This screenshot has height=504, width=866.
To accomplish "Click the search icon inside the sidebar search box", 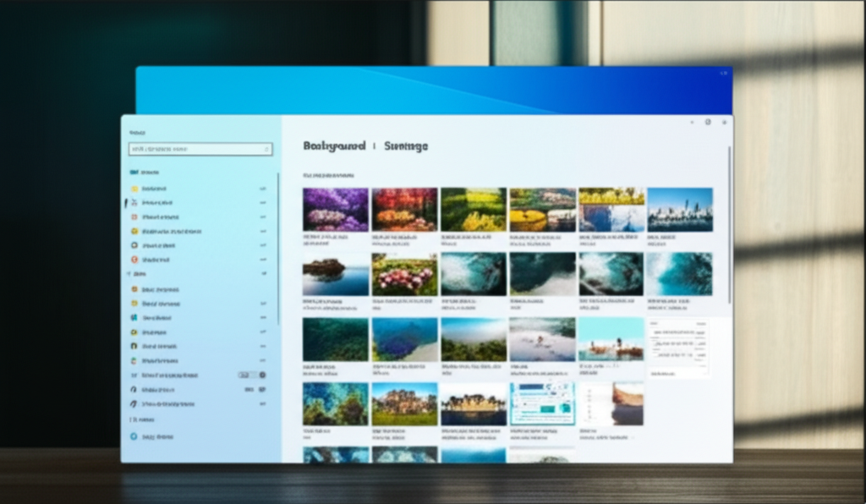I will pyautogui.click(x=266, y=149).
